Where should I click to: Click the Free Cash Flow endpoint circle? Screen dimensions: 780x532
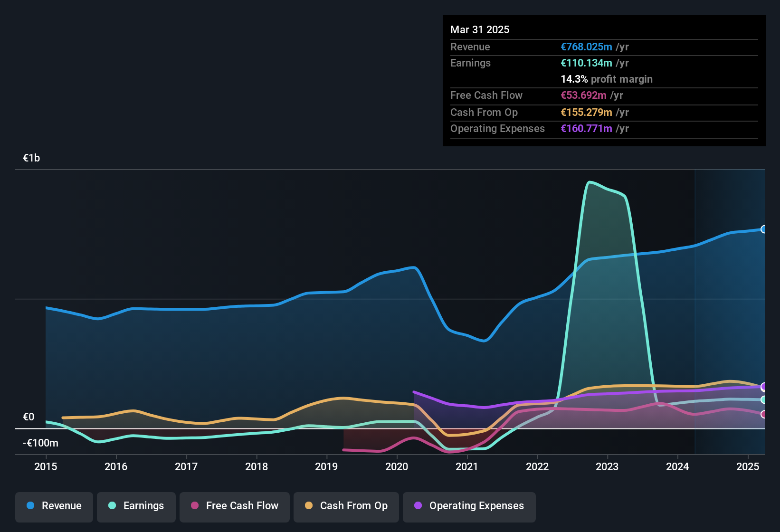click(763, 415)
